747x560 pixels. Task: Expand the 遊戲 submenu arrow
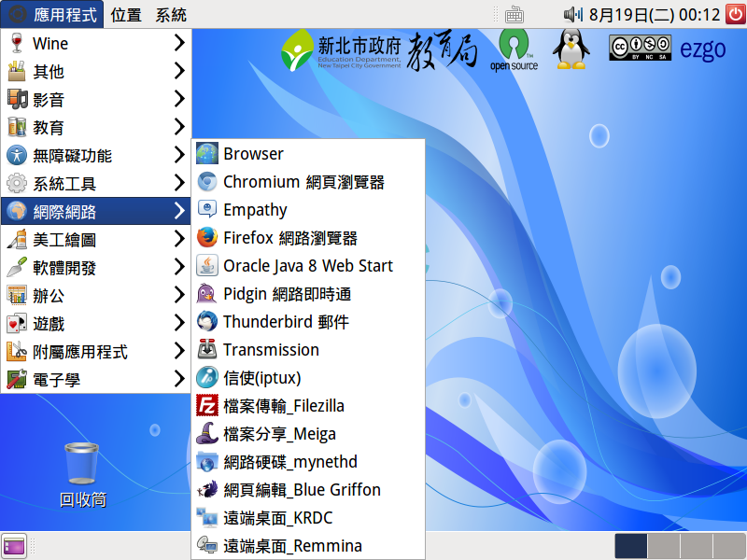pos(178,323)
